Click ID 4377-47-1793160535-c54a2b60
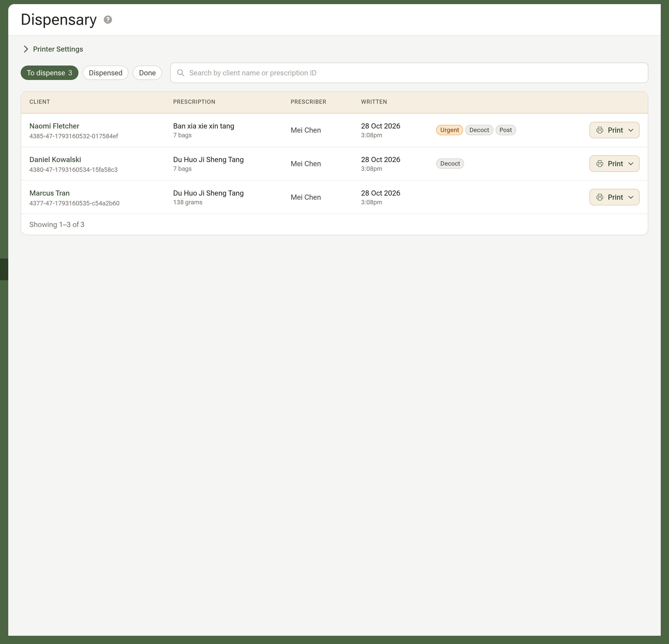Viewport: 669px width, 644px height. click(74, 203)
